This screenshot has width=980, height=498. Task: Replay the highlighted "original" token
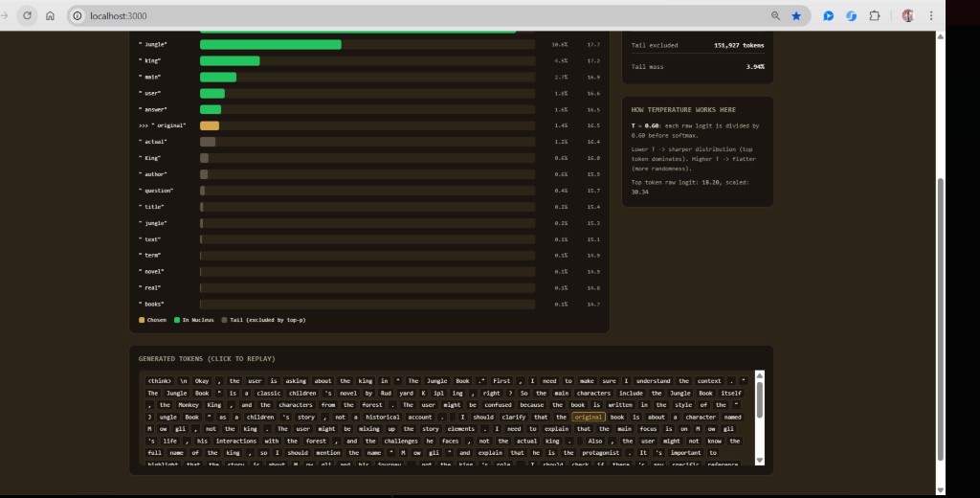coord(589,417)
